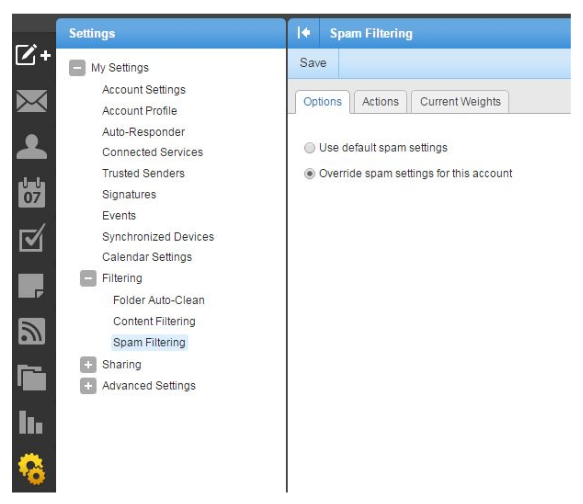583x504 pixels.
Task: Expand the Advanced Settings node
Action: coord(88,386)
